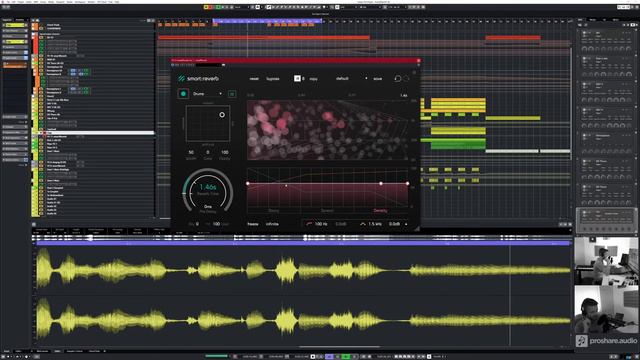Open the default preset dropdown
Screen dimensions: 640x360
coord(351,78)
